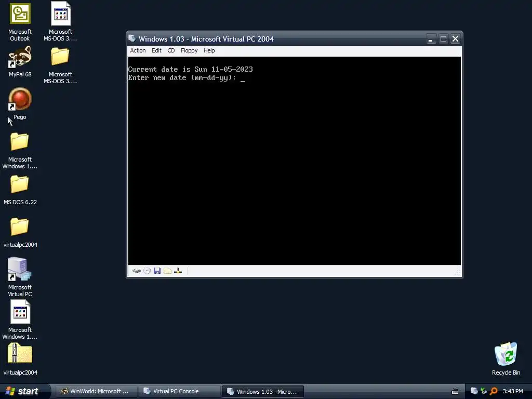
Task: Click the network adapter icon in Virtual PC status bar
Action: click(x=178, y=271)
